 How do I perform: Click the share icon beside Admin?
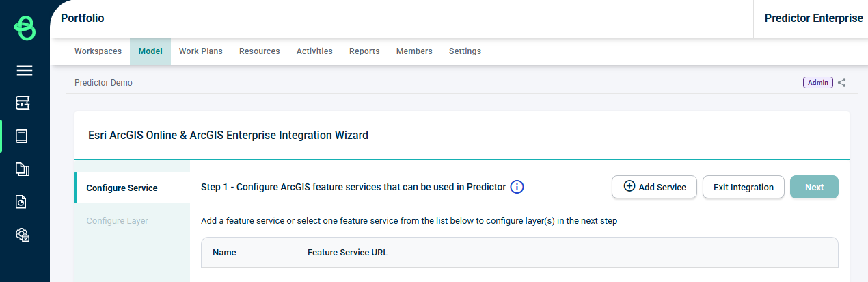(842, 83)
